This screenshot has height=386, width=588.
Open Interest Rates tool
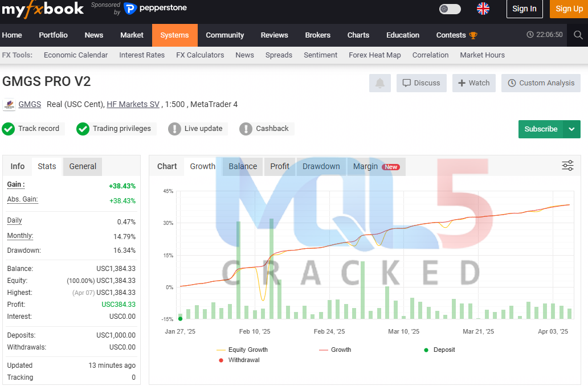pyautogui.click(x=142, y=55)
